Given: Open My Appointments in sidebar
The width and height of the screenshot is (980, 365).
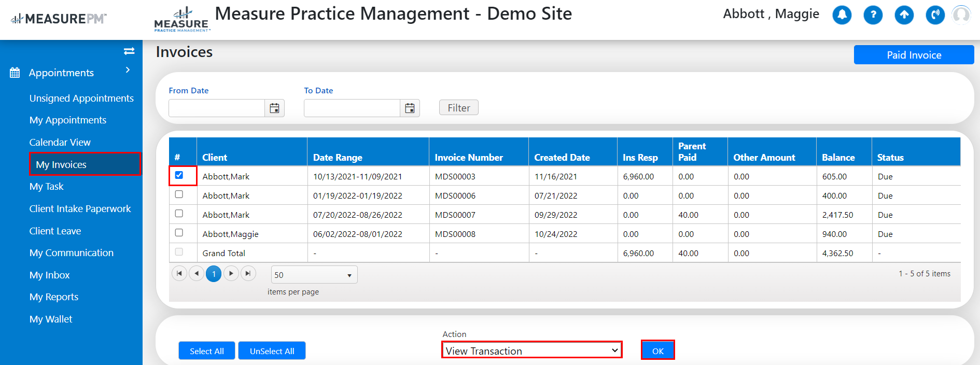Looking at the screenshot, I should [68, 120].
